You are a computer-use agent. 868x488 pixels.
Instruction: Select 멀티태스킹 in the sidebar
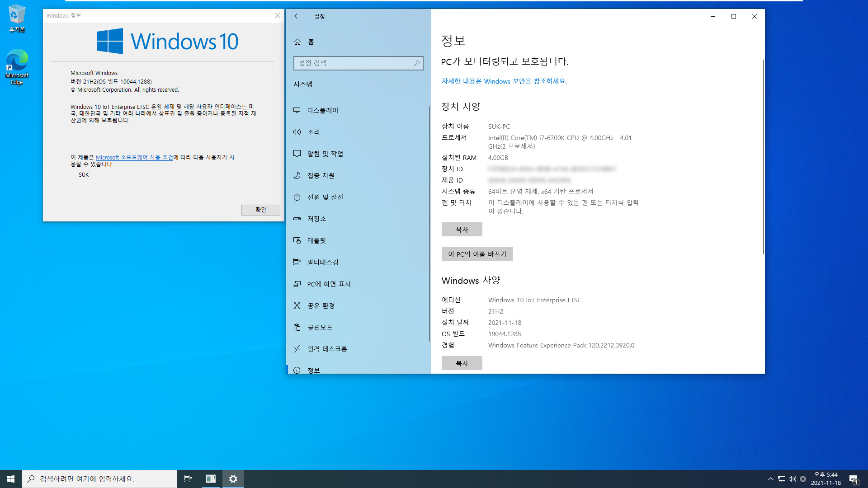coord(322,262)
